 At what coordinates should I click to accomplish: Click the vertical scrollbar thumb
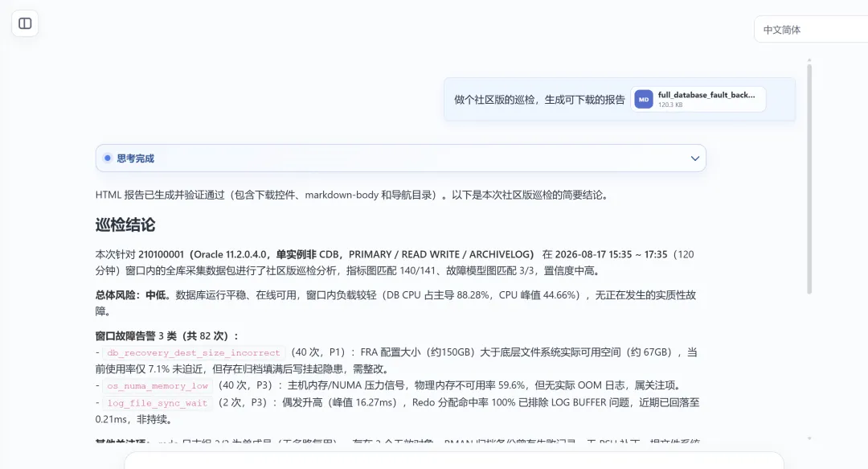(x=809, y=179)
